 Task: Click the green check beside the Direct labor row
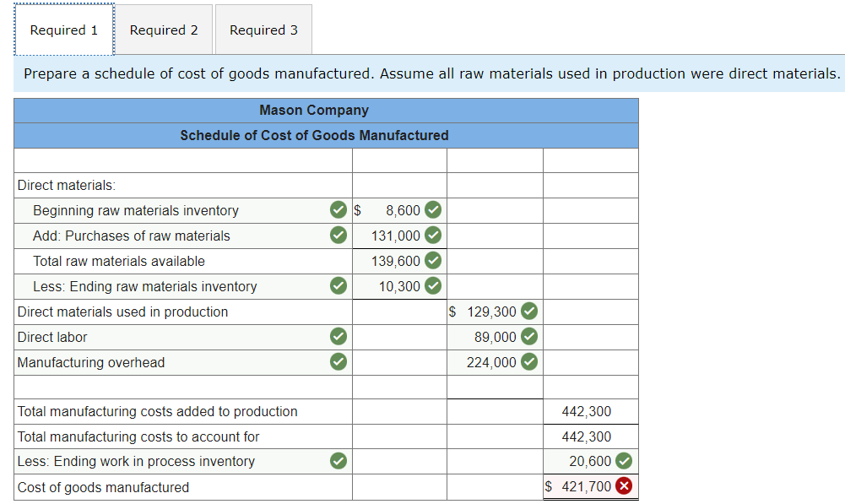click(338, 336)
